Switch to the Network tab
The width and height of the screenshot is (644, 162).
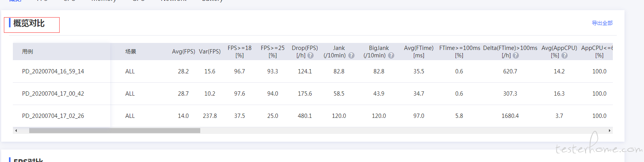tap(173, 1)
